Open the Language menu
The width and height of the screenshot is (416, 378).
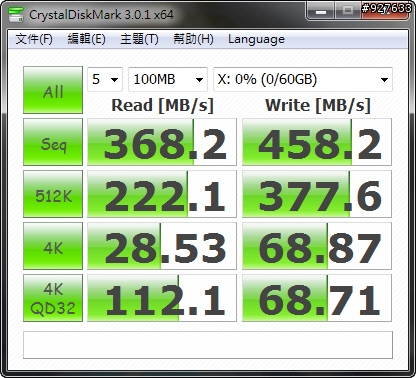256,39
